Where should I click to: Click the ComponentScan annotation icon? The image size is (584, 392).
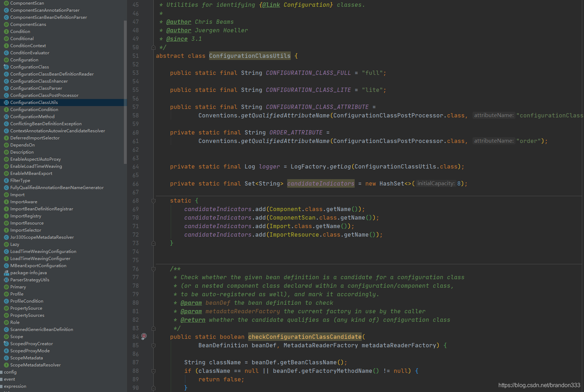[x=6, y=3]
